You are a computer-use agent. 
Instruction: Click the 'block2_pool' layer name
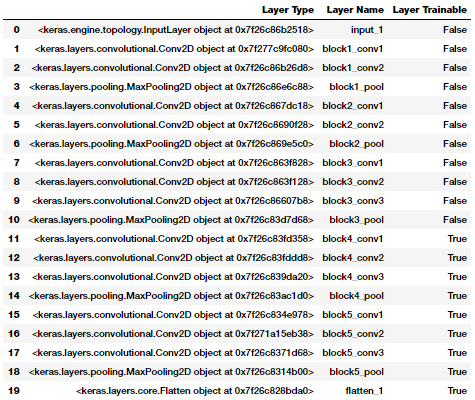coord(356,144)
